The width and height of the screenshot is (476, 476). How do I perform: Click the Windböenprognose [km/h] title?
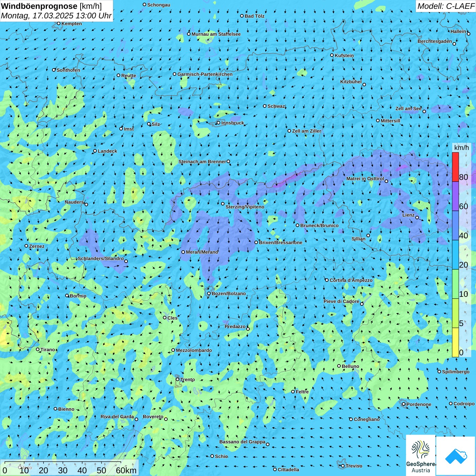[x=51, y=6]
